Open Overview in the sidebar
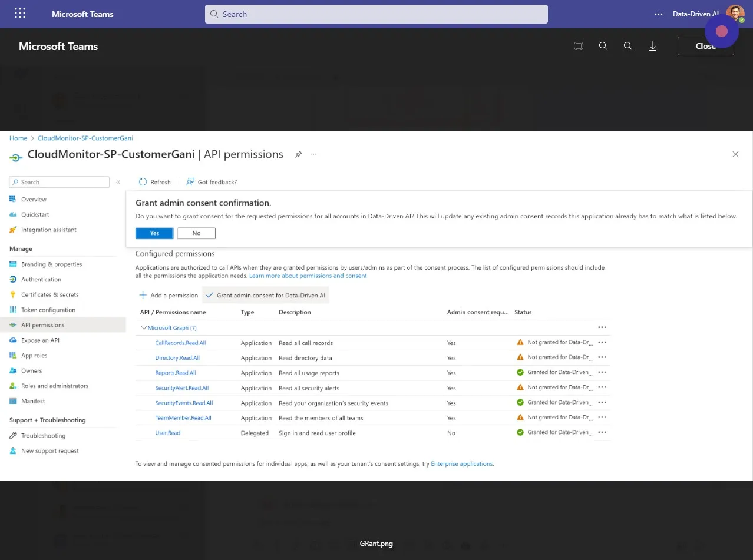Screen dimensions: 753x560 pos(34,200)
